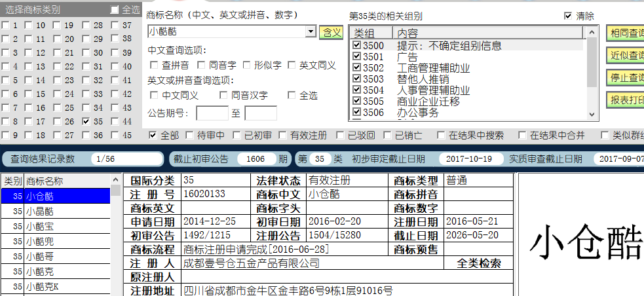Click the 相同查询 button

(x=625, y=33)
